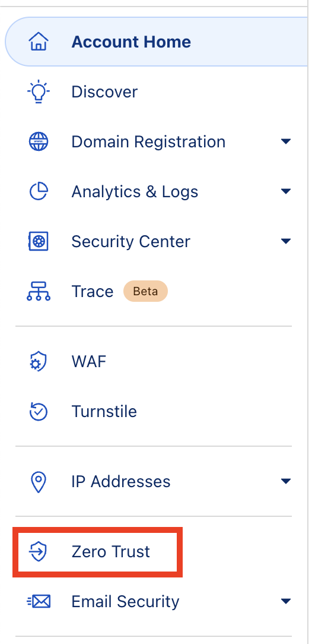Image resolution: width=312 pixels, height=644 pixels.
Task: Expand the Analytics & Logs dropdown arrow
Action: (x=286, y=191)
